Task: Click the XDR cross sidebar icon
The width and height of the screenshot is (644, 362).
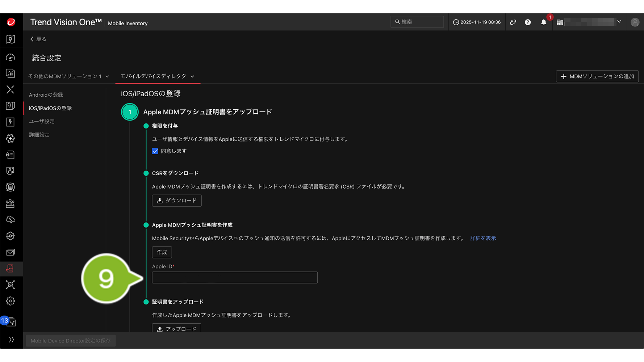Action: (x=11, y=89)
